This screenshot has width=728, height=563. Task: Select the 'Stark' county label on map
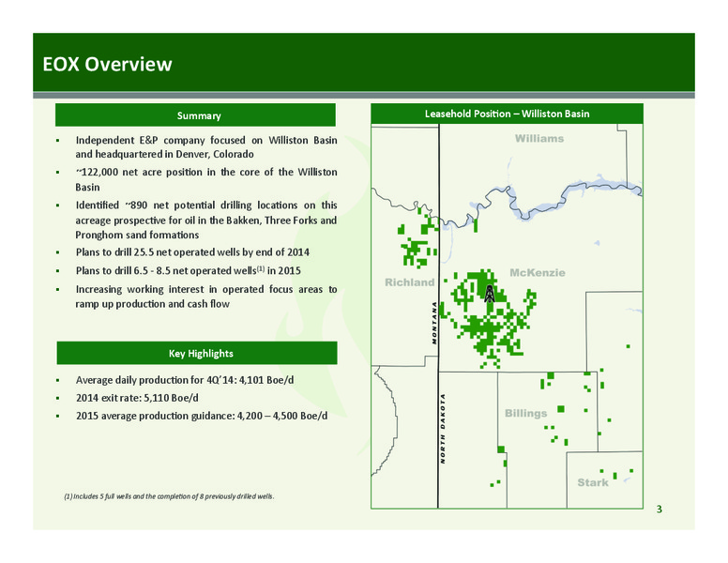click(592, 482)
